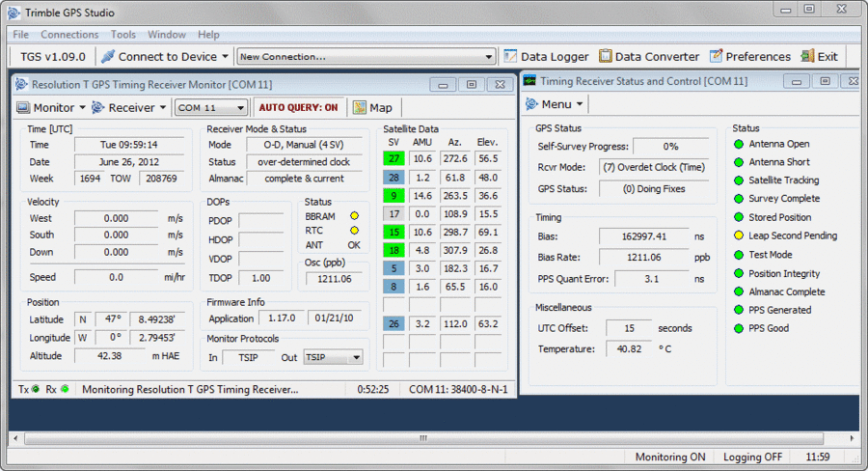Select green satellite SV 27 cell
Screen dimensions: 868x471
(393, 158)
